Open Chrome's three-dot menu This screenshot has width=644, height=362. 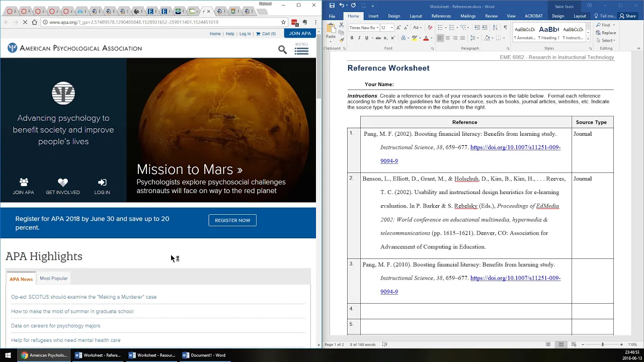[315, 22]
